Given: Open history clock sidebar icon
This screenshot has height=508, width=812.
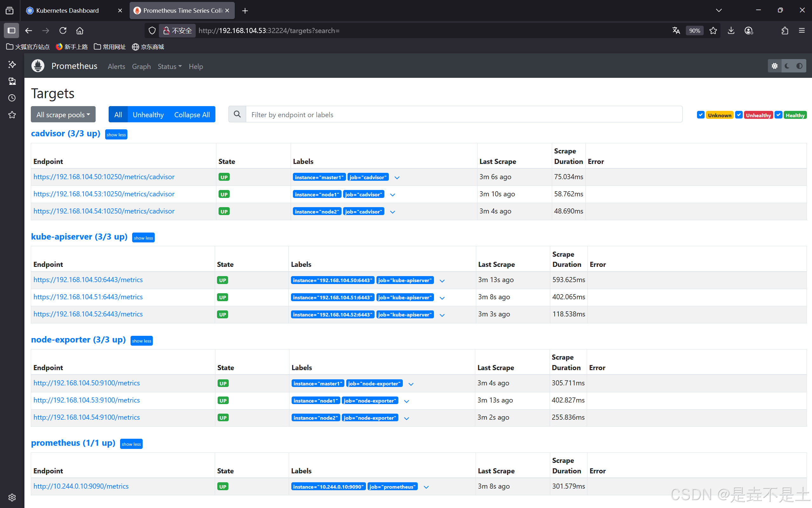Looking at the screenshot, I should pyautogui.click(x=12, y=98).
